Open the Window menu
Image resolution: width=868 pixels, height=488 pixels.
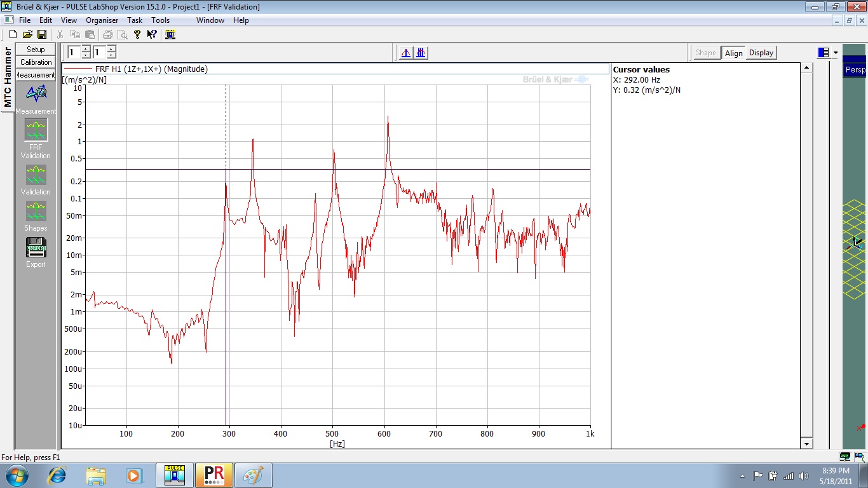210,20
